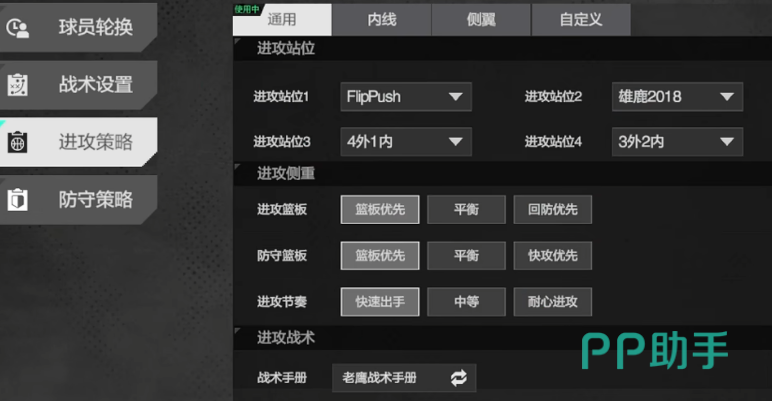
Task: Click the 战术设置 playbook clipboard icon
Action: tap(17, 85)
